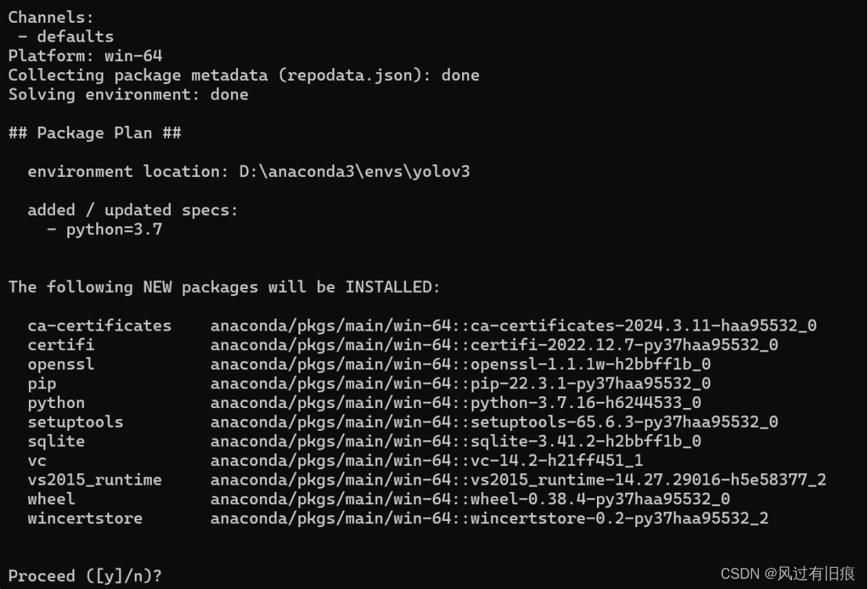Click the openssl package name
The height and width of the screenshot is (589, 868).
pos(61,364)
